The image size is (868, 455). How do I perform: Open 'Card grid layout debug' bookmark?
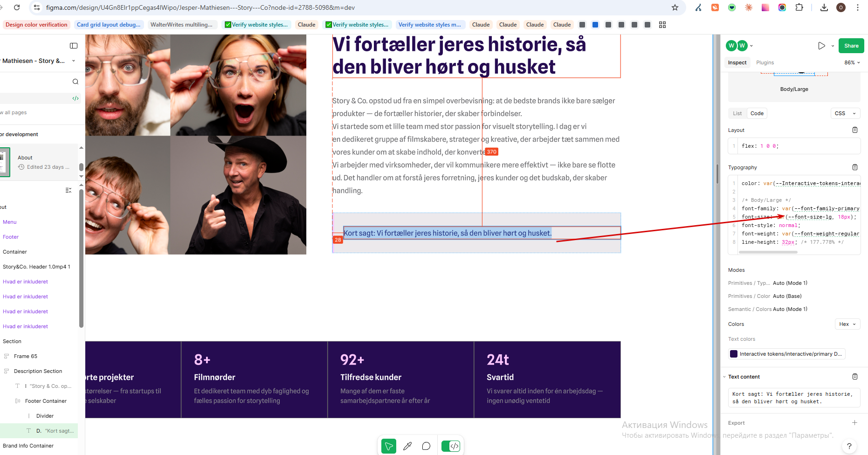pyautogui.click(x=109, y=25)
